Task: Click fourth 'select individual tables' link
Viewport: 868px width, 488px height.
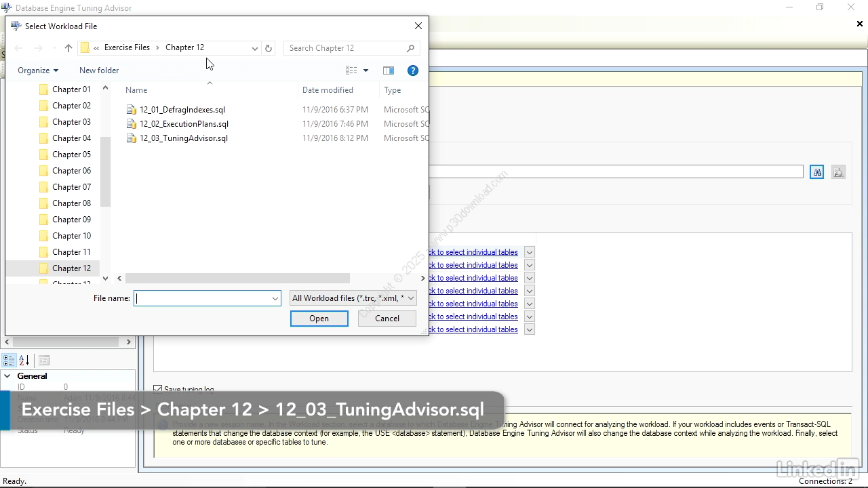Action: coord(473,291)
